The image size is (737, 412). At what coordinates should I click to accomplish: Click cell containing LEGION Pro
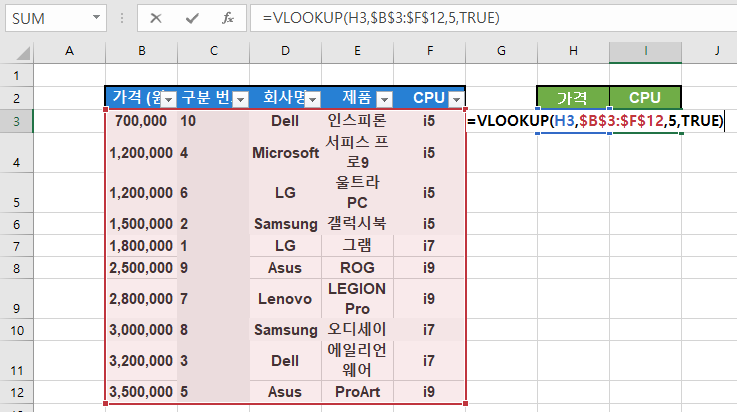(x=357, y=299)
